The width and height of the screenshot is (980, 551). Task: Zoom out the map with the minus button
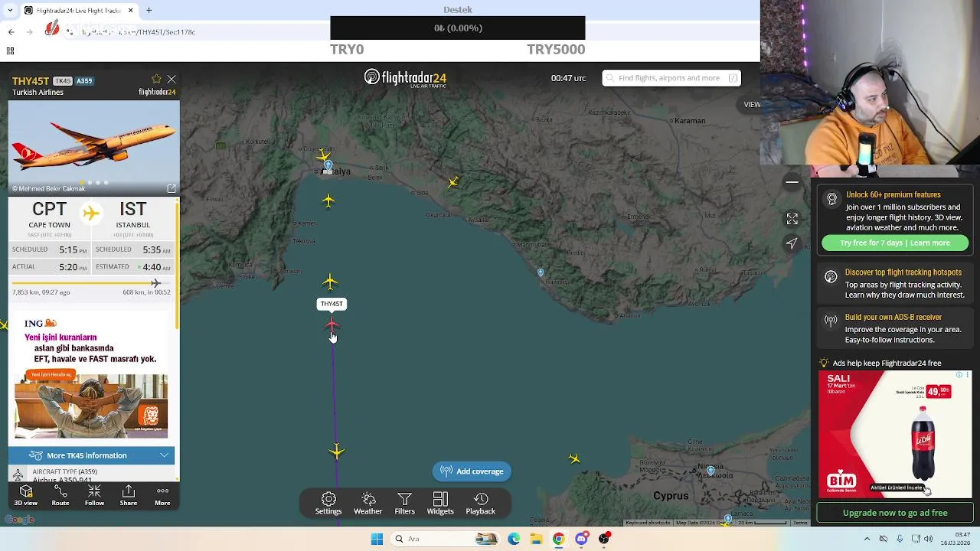coord(792,182)
